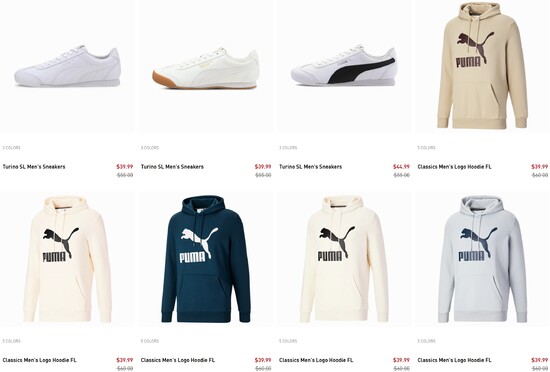The width and height of the screenshot is (550, 372).
Task: View 5 colors label under navy hoodie
Action: coord(150,341)
